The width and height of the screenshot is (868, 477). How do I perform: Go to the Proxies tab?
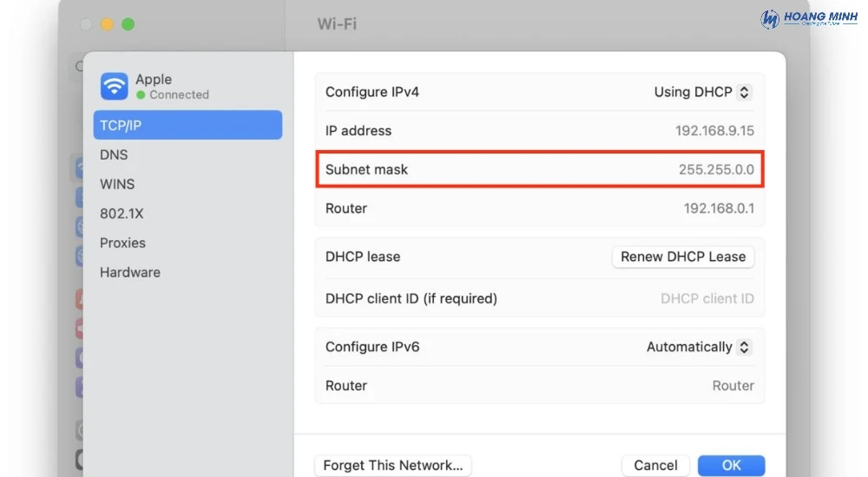[x=123, y=242]
